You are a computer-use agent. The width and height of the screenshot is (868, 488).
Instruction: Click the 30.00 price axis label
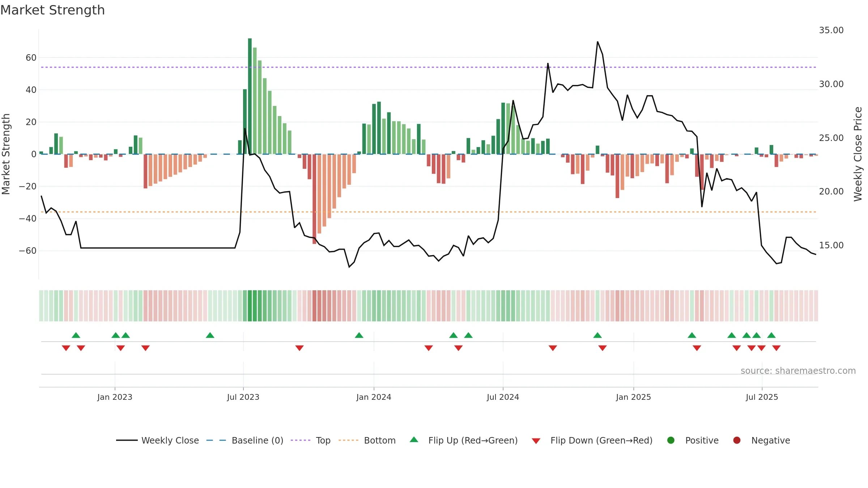(831, 84)
